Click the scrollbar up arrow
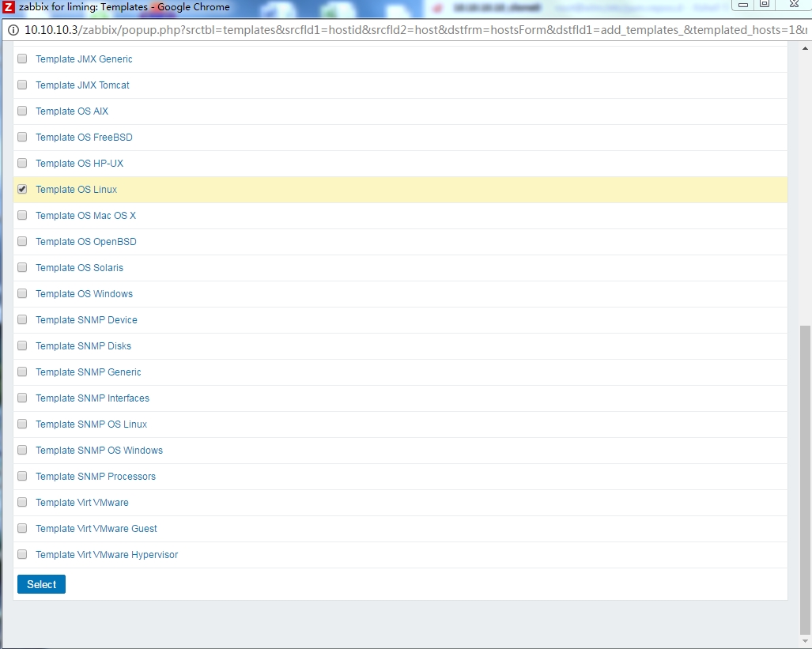Screen dimensions: 812x649 coord(805,49)
